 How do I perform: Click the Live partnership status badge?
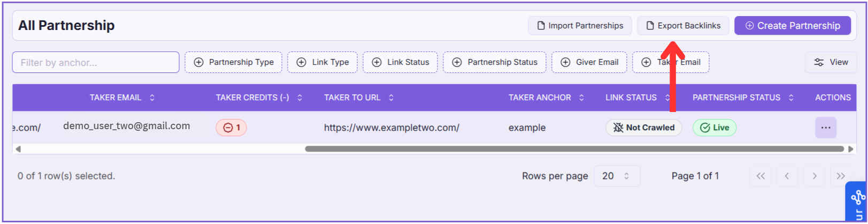pyautogui.click(x=715, y=128)
